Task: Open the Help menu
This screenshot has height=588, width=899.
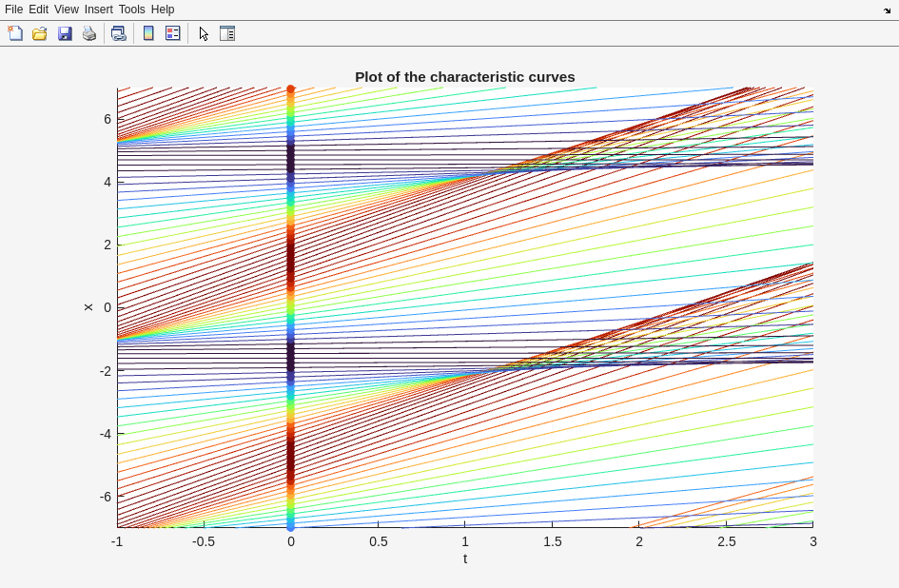Action: [163, 10]
